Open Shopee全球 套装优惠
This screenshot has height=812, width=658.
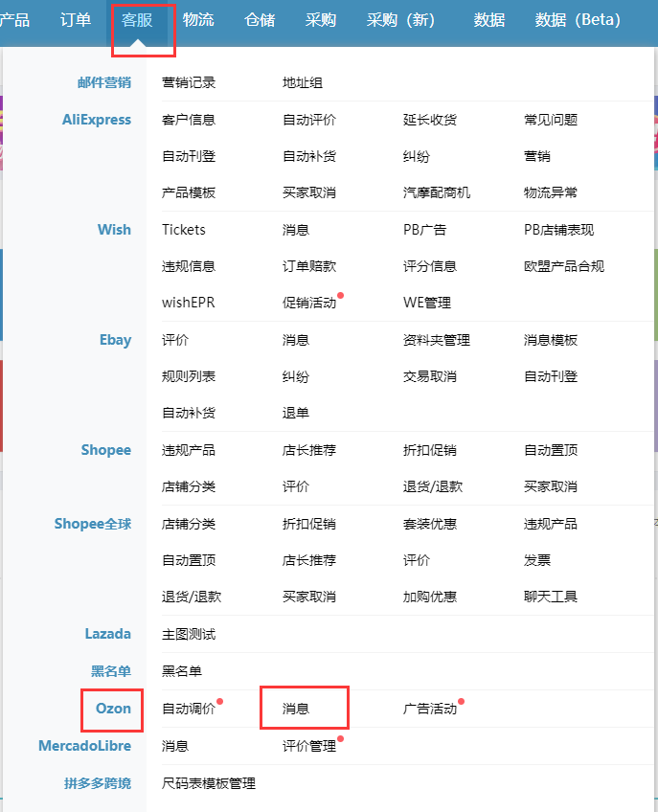(x=430, y=524)
